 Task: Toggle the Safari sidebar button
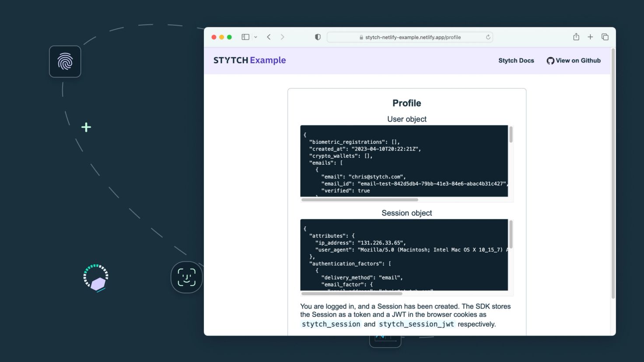[x=245, y=37]
